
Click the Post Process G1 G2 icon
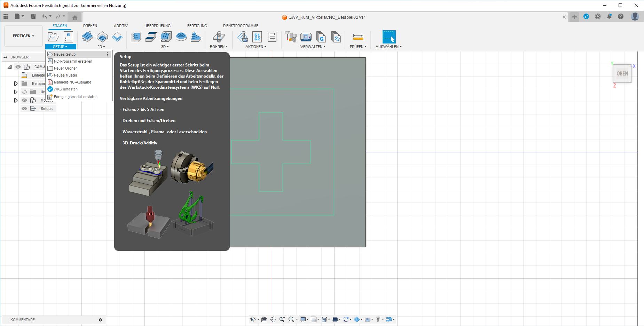(257, 37)
